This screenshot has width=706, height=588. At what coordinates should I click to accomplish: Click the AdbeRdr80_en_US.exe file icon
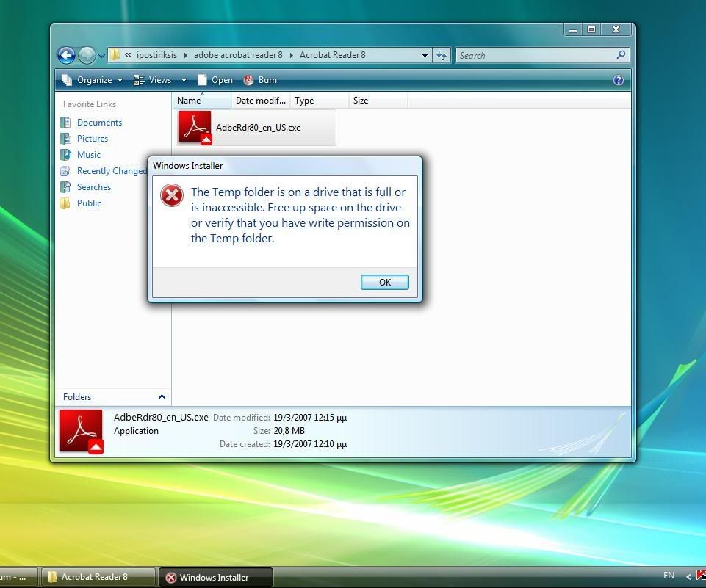(x=194, y=128)
